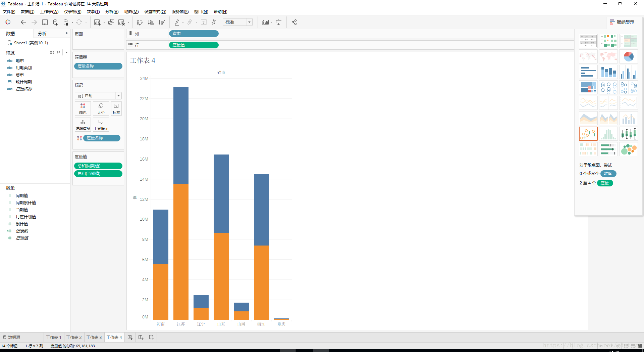Open dropdown arrow next to highlight icon
The image size is (644, 352).
[183, 23]
